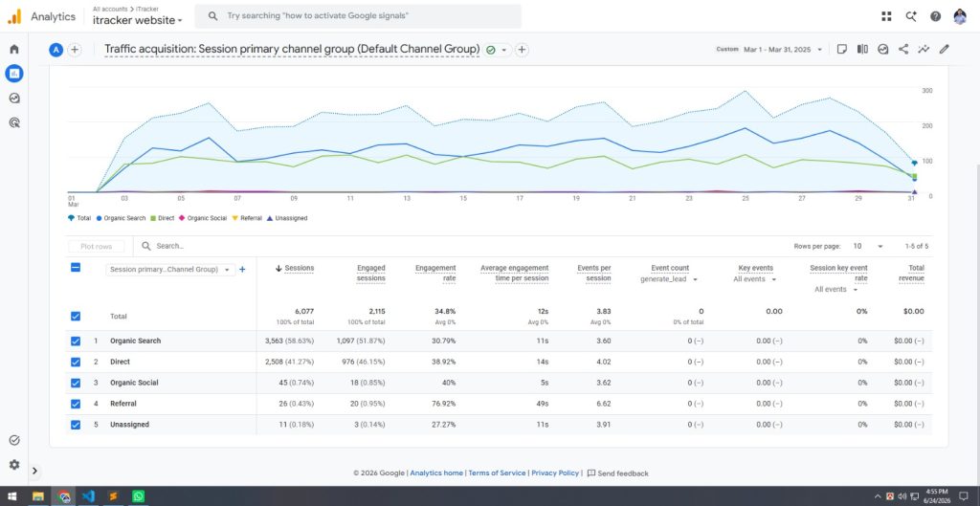Open the Analytics home footer link
Viewport: 980px width, 506px height.
pyautogui.click(x=436, y=473)
